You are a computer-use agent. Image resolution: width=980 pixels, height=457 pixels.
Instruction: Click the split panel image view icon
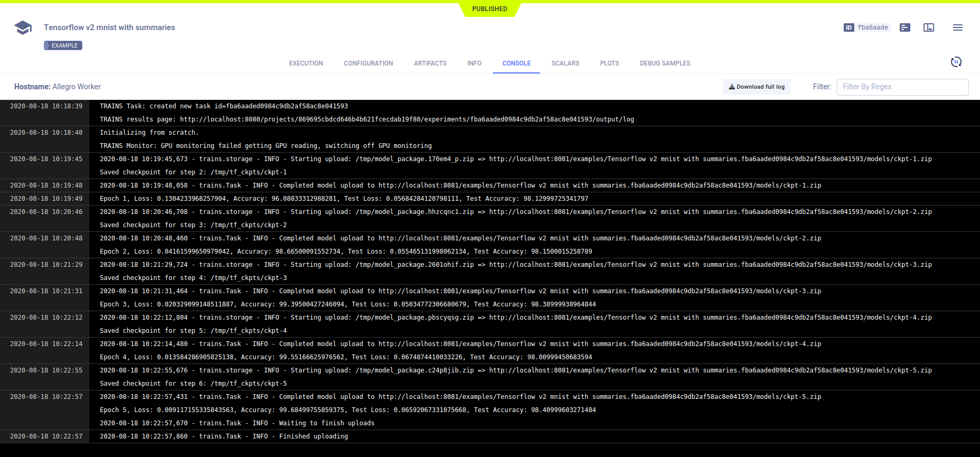(x=928, y=27)
